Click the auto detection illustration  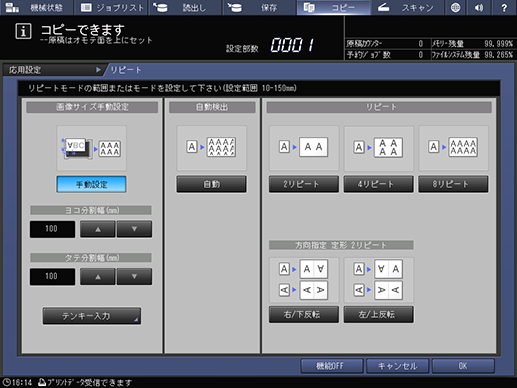212,148
